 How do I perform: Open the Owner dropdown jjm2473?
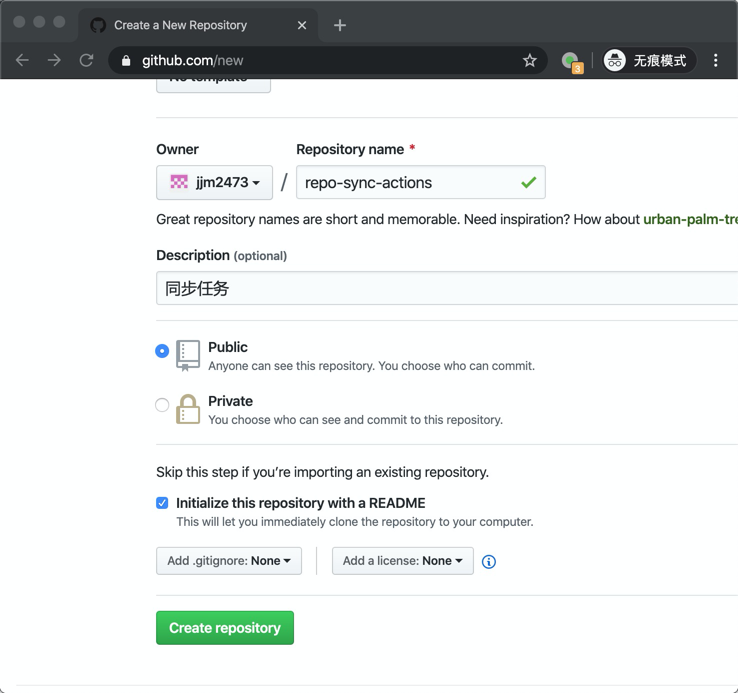pyautogui.click(x=215, y=182)
